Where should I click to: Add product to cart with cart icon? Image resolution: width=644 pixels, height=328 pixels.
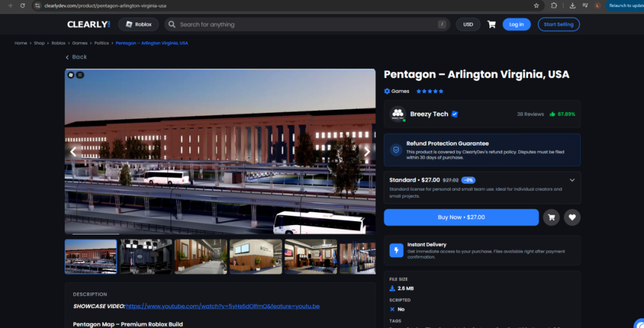[x=551, y=217]
